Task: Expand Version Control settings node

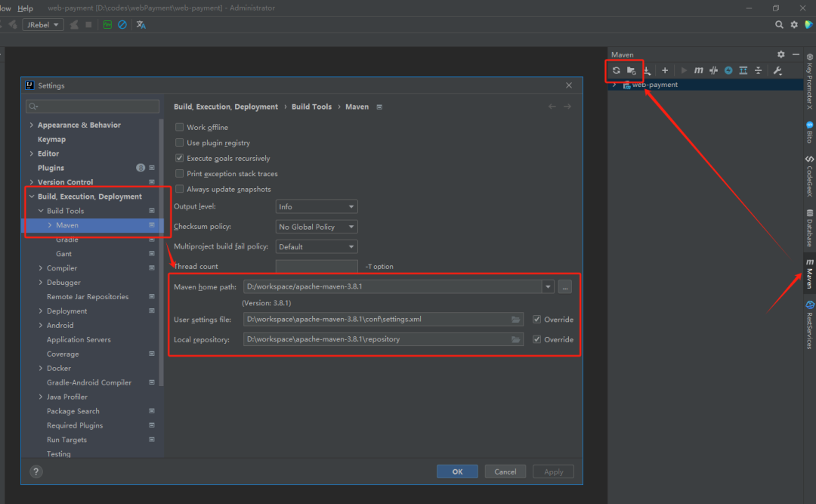Action: tap(32, 182)
